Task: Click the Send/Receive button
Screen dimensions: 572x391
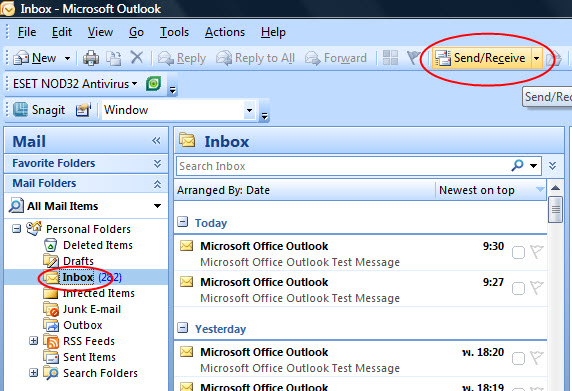Action: point(482,58)
